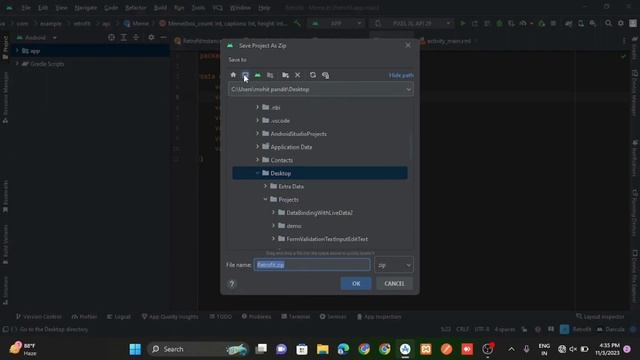Click the Run app play icon
This screenshot has width=640, height=360.
[x=462, y=24]
